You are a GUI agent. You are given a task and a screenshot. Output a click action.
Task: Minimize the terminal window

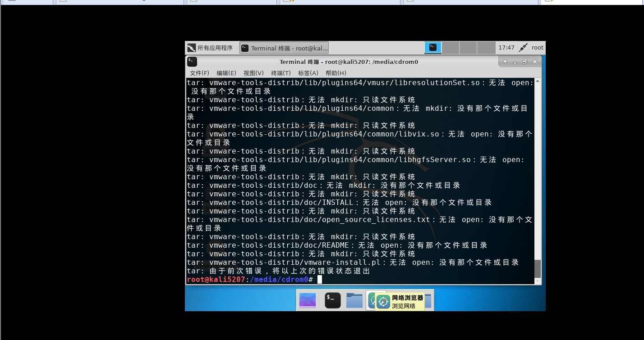click(515, 62)
